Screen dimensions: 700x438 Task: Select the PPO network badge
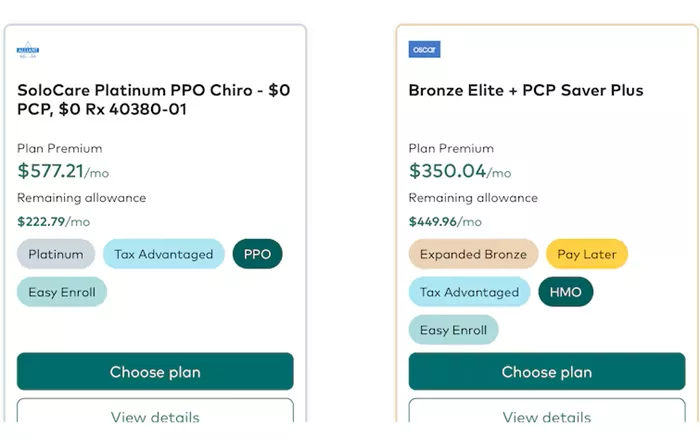[257, 254]
